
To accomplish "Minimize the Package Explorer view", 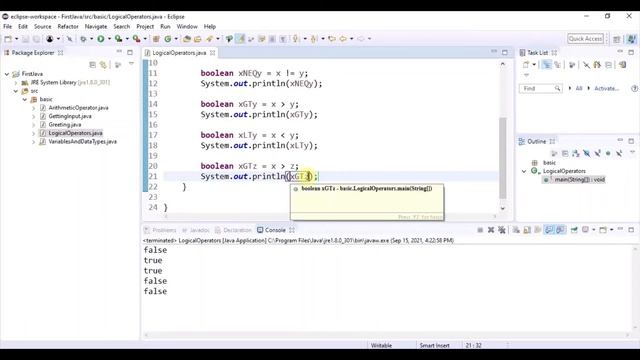I will click(119, 52).
